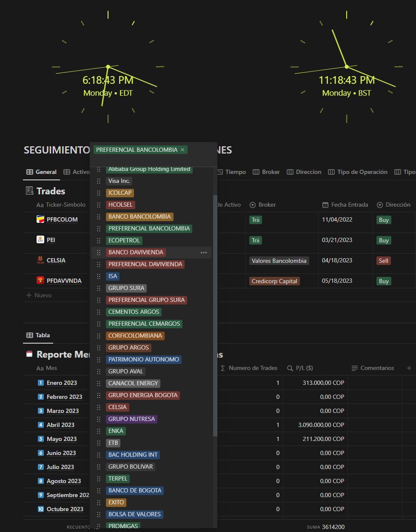
Task: Choose the Visa Inc. option
Action: [x=119, y=181]
